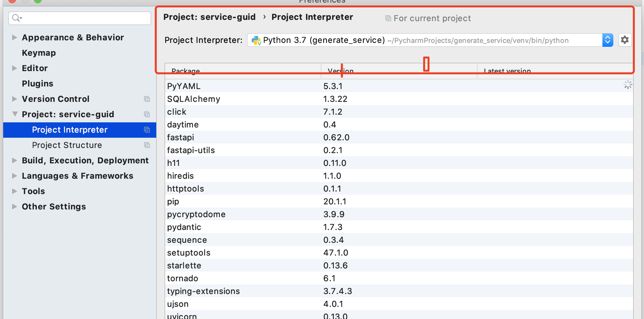Click the search magnifier icon
The height and width of the screenshot is (319, 644).
(x=16, y=18)
